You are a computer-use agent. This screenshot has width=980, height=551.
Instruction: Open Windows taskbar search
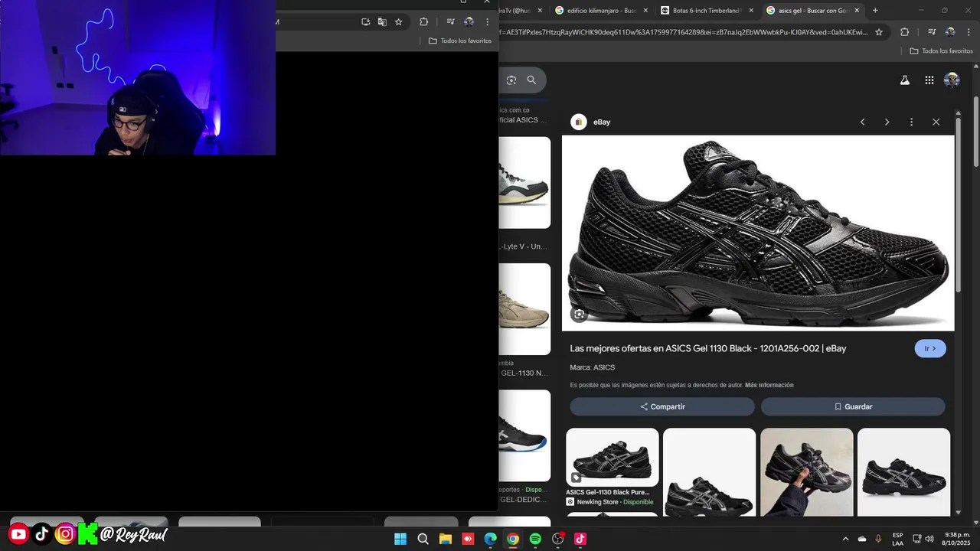[x=423, y=539]
